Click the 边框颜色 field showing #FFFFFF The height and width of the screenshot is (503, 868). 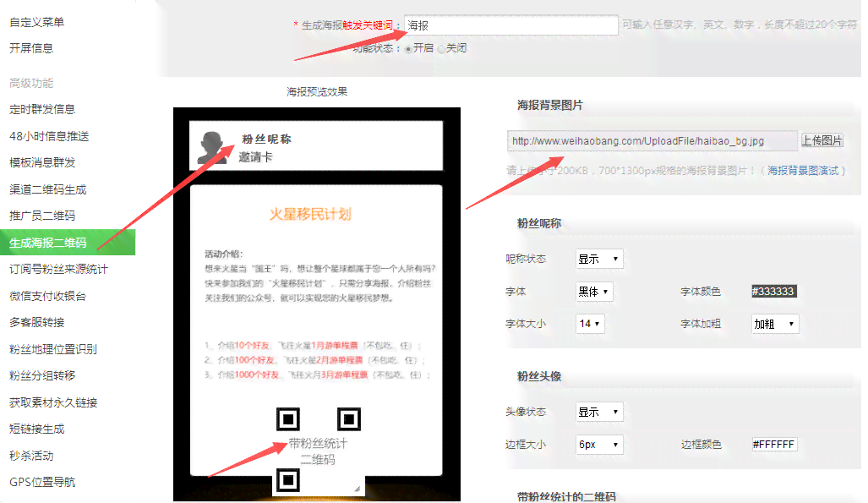tap(774, 445)
